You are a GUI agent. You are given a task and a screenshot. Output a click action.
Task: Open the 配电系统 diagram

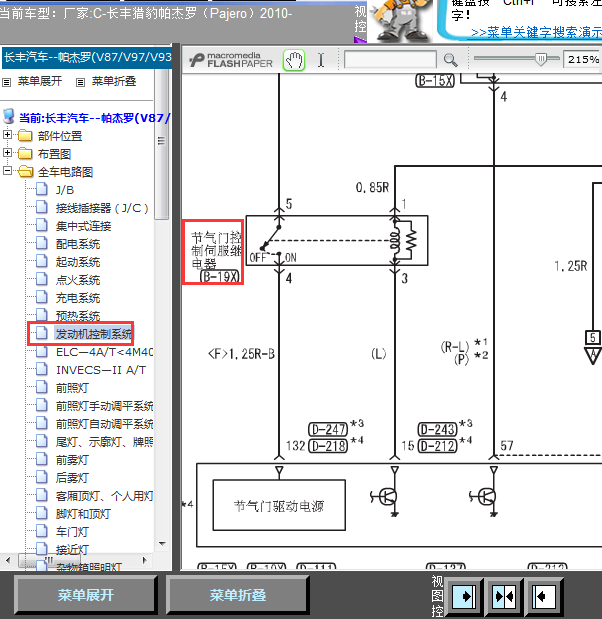click(78, 244)
